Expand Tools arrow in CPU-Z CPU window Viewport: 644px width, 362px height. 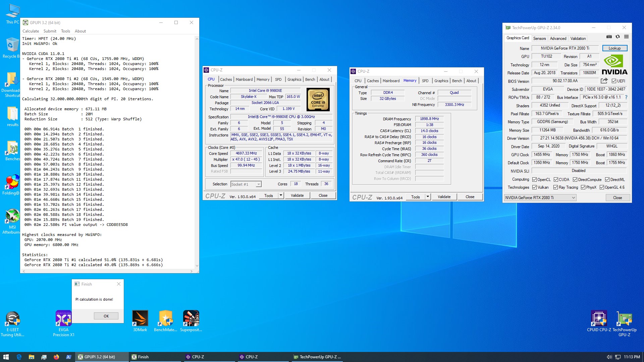pyautogui.click(x=281, y=195)
